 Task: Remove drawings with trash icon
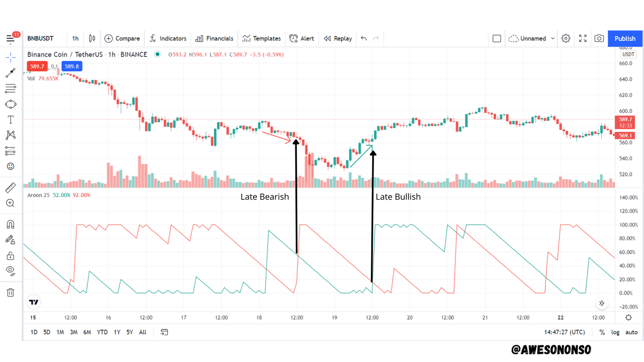(11, 292)
